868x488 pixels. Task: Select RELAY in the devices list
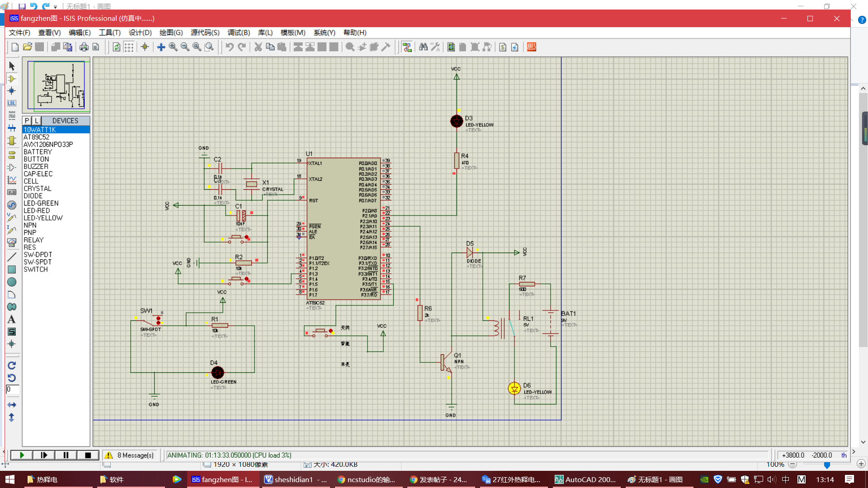coord(33,240)
